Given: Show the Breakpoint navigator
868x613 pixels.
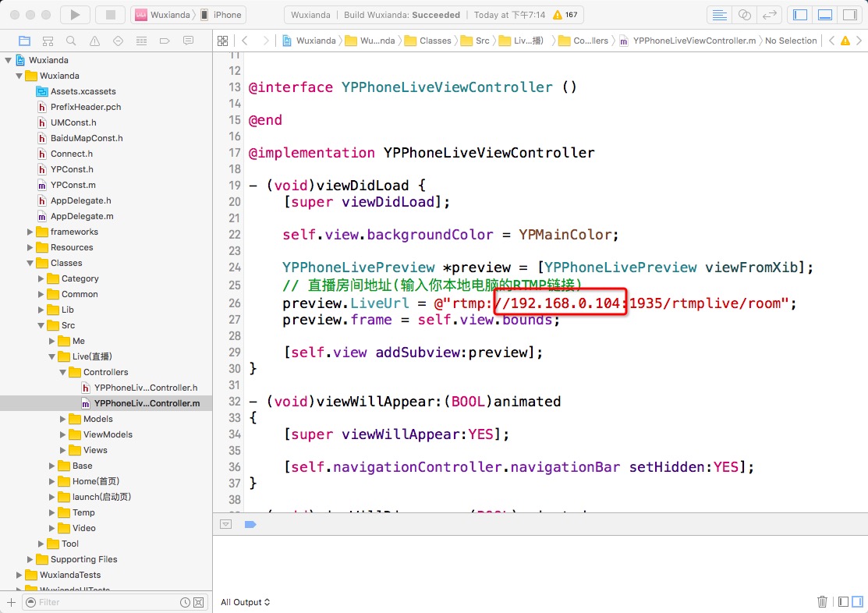Looking at the screenshot, I should click(x=165, y=41).
